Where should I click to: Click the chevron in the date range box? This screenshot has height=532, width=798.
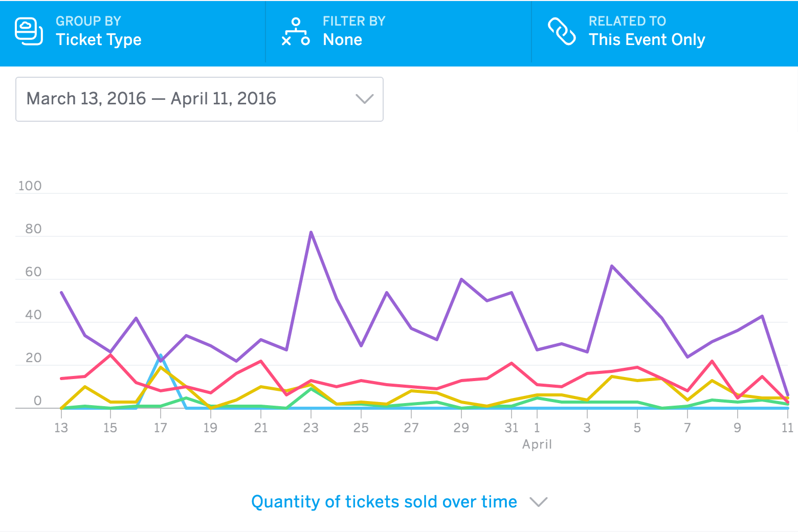coord(364,99)
